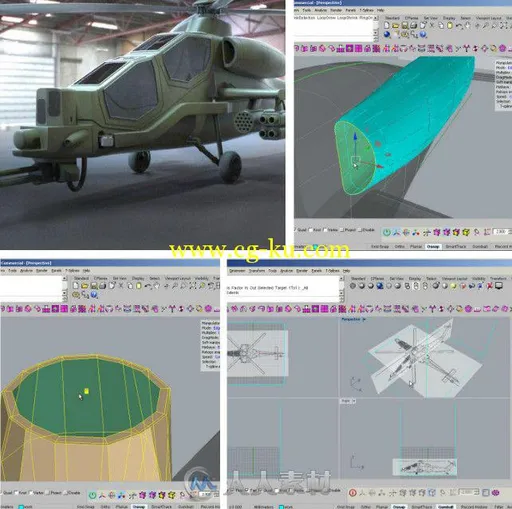Click Save disk icon in cyan-model Rhino window
This screenshot has width=512, height=509.
[x=405, y=25]
